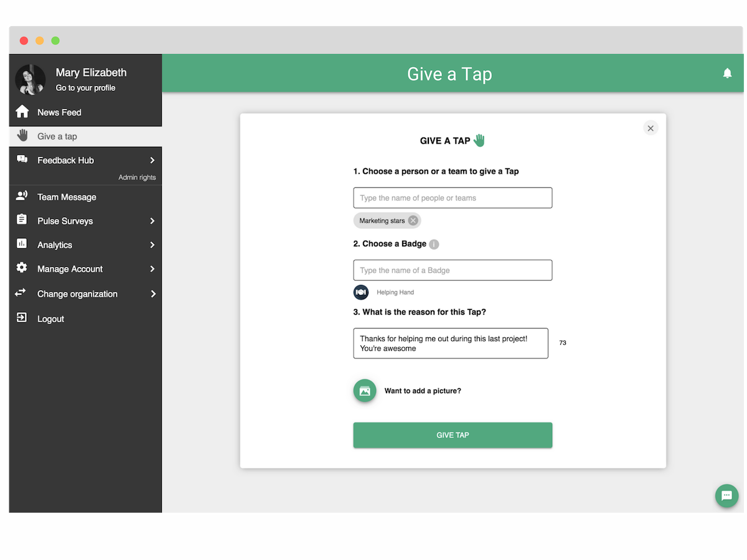Screen dimensions: 747x560
Task: Expand the Feedback Hub submenu chevron
Action: [x=152, y=160]
